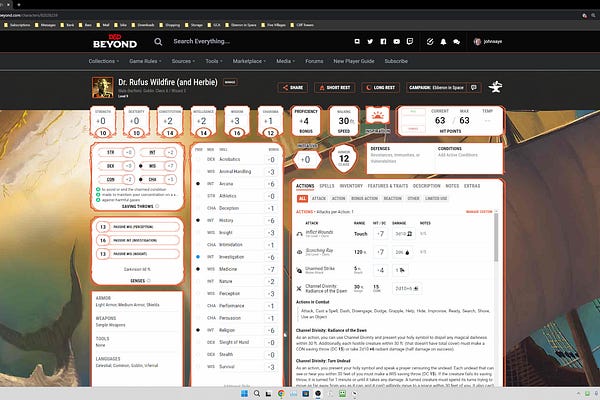
Task: Click the anvil builder icon by campaign
Action: (495, 87)
